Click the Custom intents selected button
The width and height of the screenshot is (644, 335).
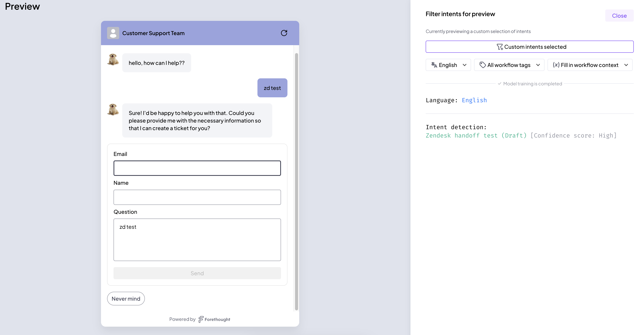coord(530,47)
